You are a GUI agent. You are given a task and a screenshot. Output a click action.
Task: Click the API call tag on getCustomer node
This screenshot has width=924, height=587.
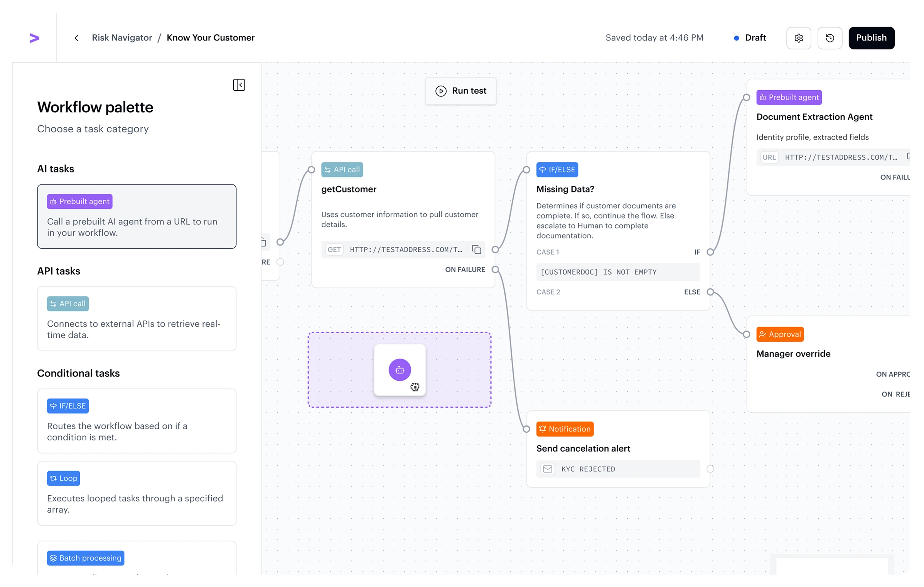tap(342, 170)
